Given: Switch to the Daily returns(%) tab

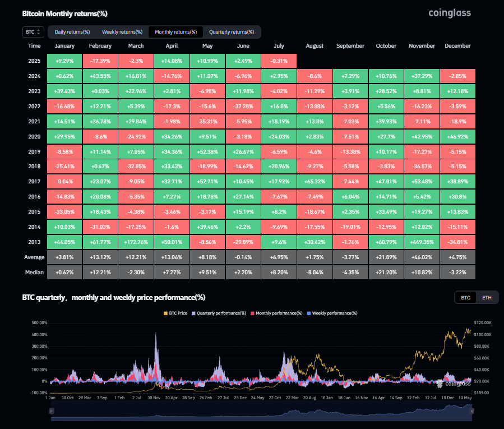Looking at the screenshot, I should point(72,32).
